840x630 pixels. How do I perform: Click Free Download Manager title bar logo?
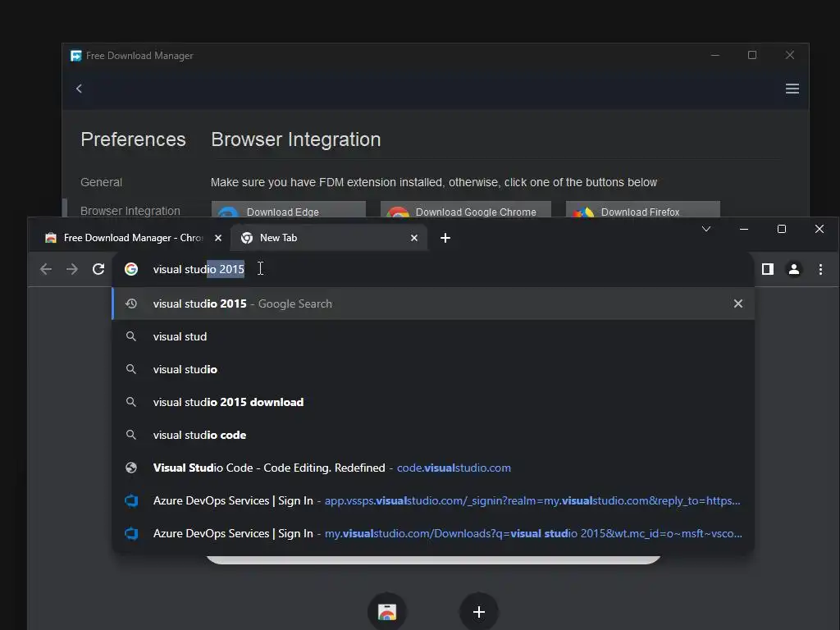click(76, 56)
